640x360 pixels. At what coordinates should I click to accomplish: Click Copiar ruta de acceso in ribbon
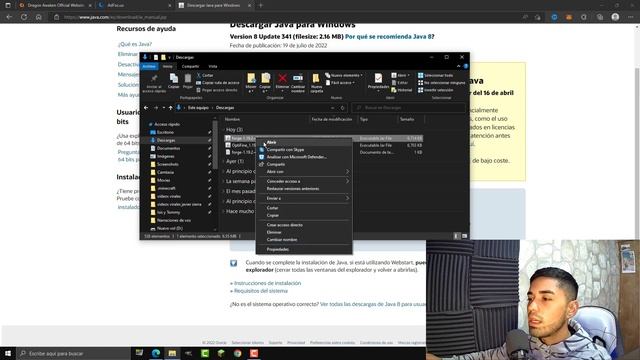(218, 83)
